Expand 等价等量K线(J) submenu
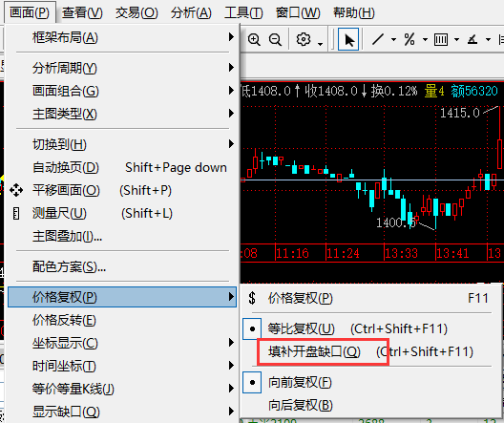 tap(122, 389)
